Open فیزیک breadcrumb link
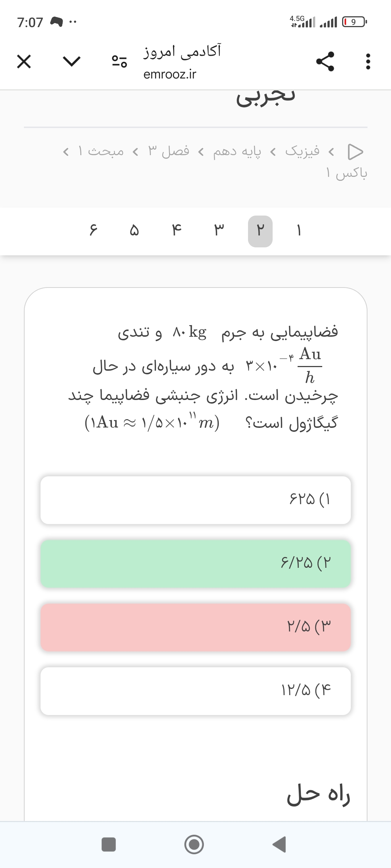Image resolution: width=391 pixels, height=868 pixels. tap(302, 151)
